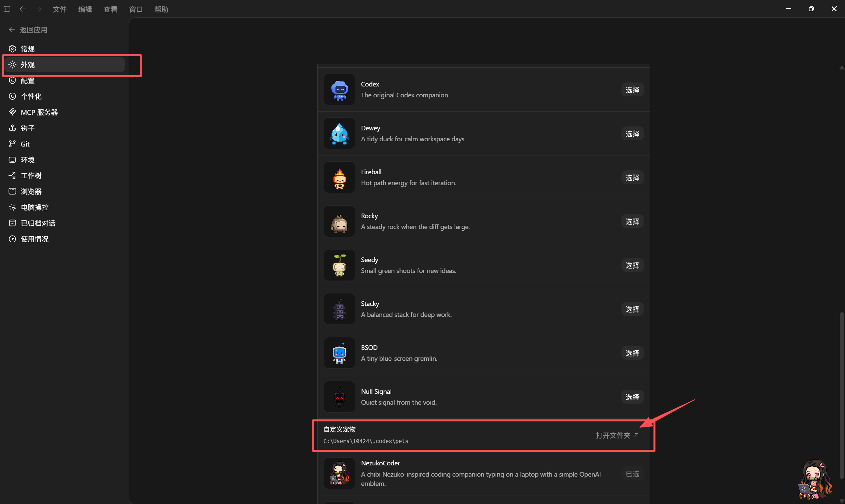Screen dimensions: 845x504
Task: Click the Nezuko floating pet in corner
Action: coord(815,479)
